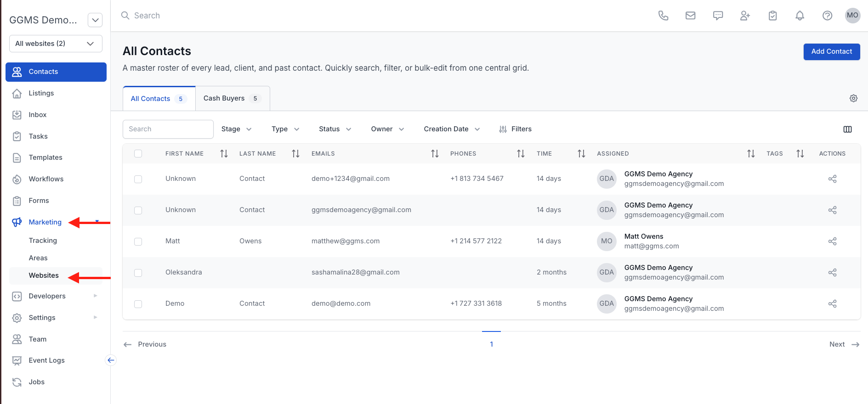The image size is (868, 404).
Task: Click the Next pagination link
Action: [844, 344]
